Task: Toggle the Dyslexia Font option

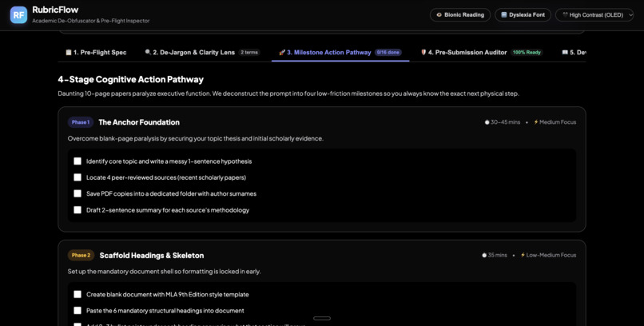Action: [523, 14]
